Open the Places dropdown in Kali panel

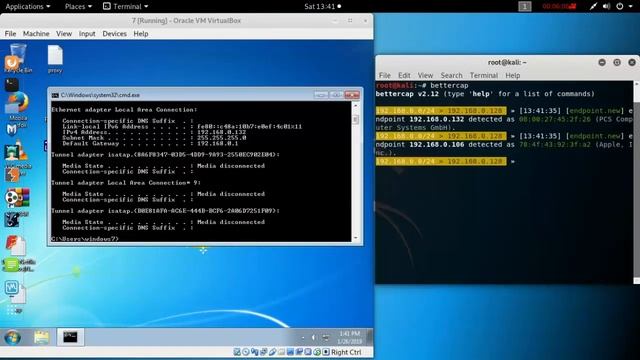(x=78, y=6)
